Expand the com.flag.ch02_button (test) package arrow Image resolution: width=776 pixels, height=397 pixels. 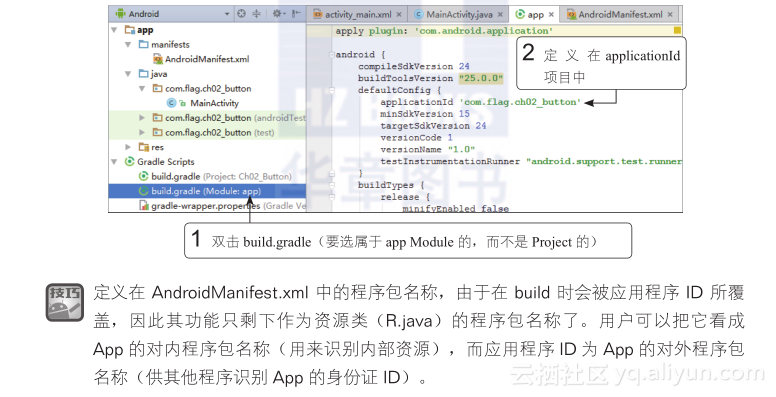pos(142,133)
